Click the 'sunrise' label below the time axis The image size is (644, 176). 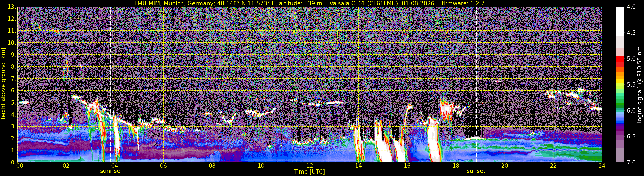(110, 171)
